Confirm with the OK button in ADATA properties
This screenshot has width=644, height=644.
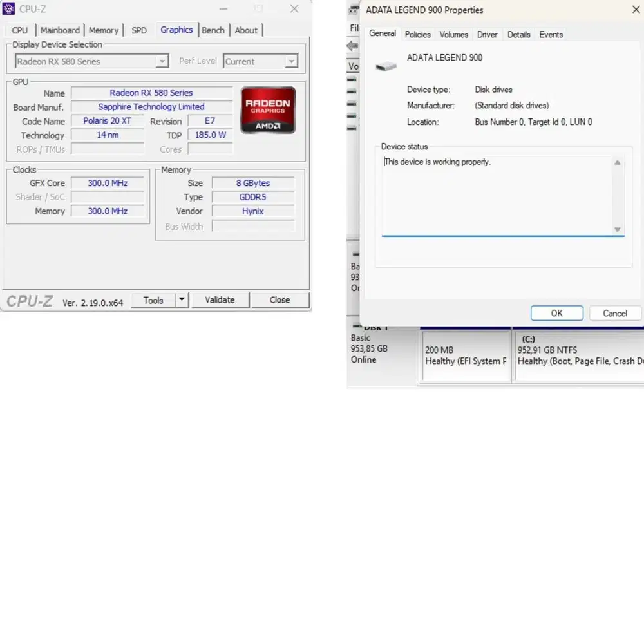(556, 313)
